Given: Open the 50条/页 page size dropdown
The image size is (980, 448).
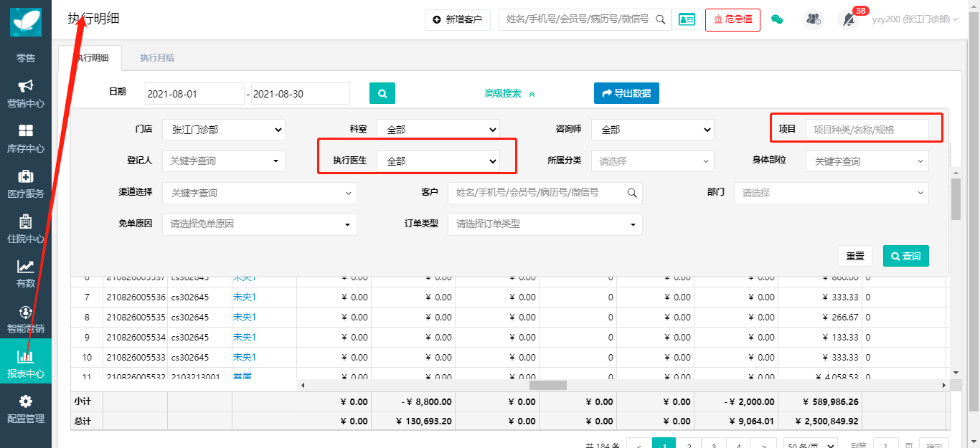Looking at the screenshot, I should click(x=811, y=444).
